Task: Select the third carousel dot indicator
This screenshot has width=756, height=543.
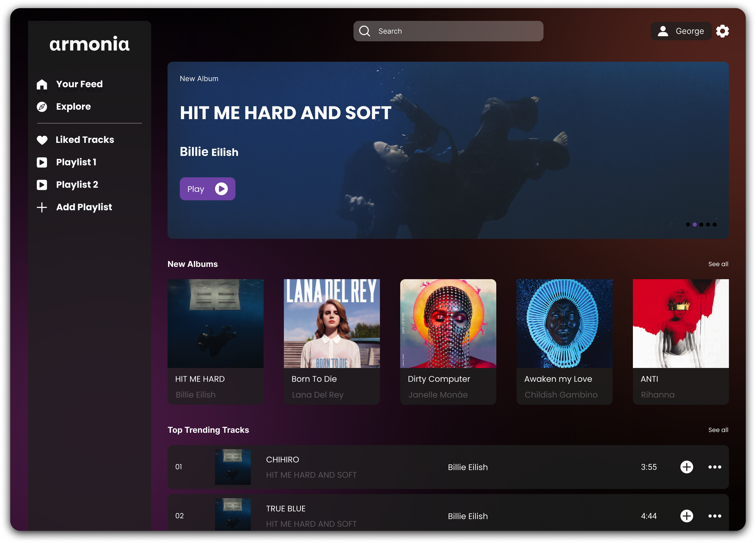Action: 701,225
